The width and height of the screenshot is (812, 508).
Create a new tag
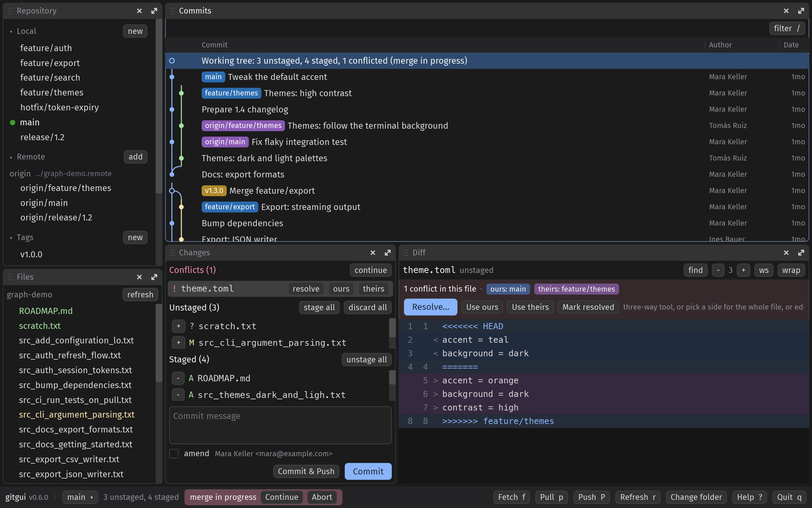(135, 237)
